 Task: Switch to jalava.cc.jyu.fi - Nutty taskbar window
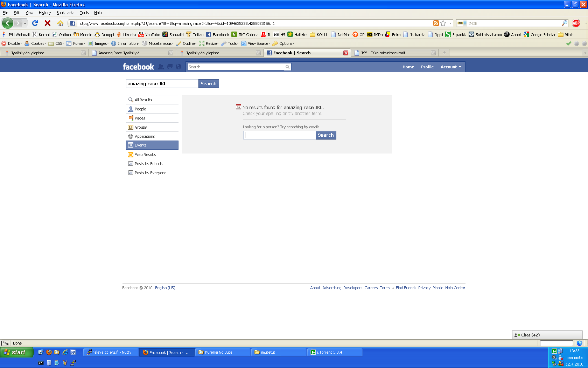point(111,352)
